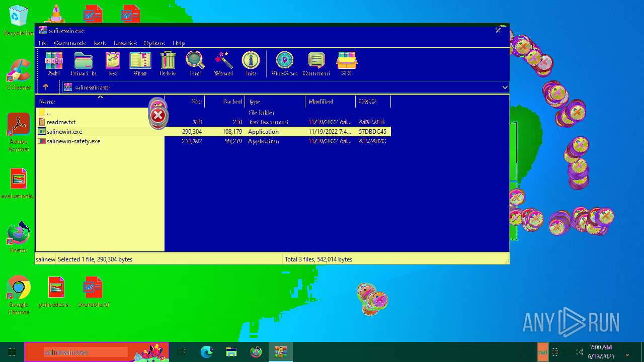Select the salinewin.exe file row
The width and height of the screenshot is (644, 362).
click(x=213, y=131)
